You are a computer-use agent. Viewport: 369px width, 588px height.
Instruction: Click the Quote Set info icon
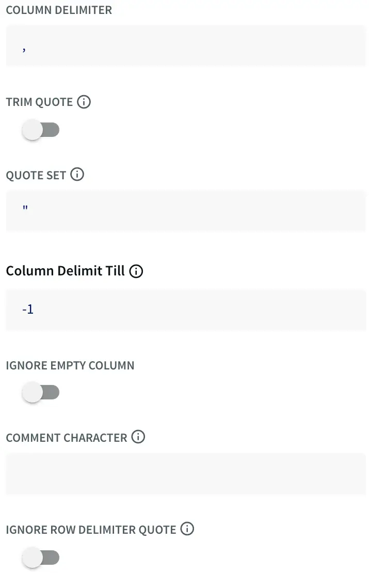(x=77, y=175)
